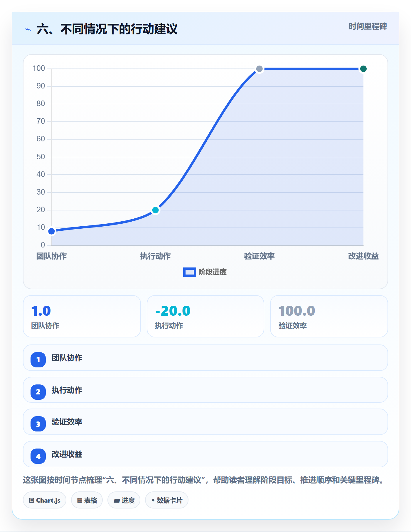Click the cyan data point above 执行动作
411x532 pixels.
pyautogui.click(x=156, y=210)
